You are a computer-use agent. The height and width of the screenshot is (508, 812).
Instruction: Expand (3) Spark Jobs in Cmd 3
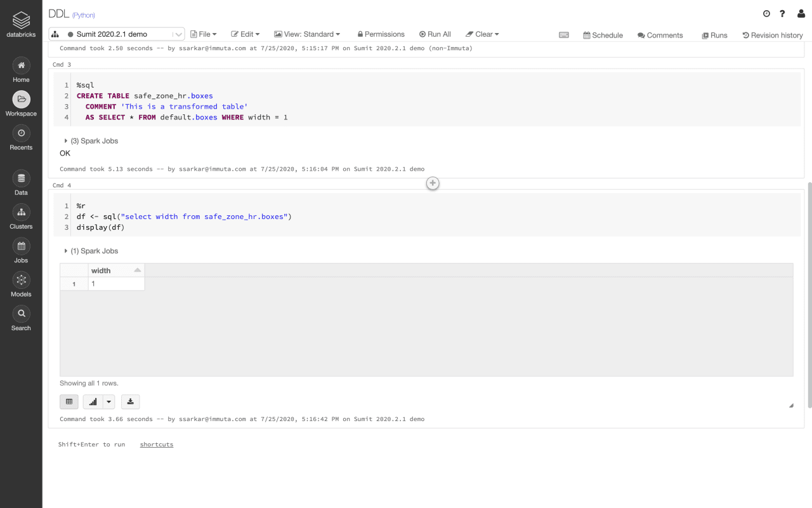click(x=91, y=141)
